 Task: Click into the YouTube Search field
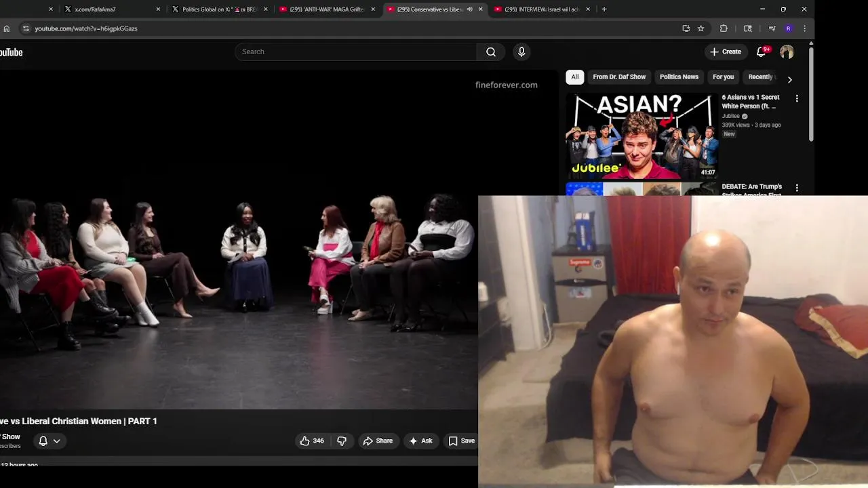tap(356, 52)
